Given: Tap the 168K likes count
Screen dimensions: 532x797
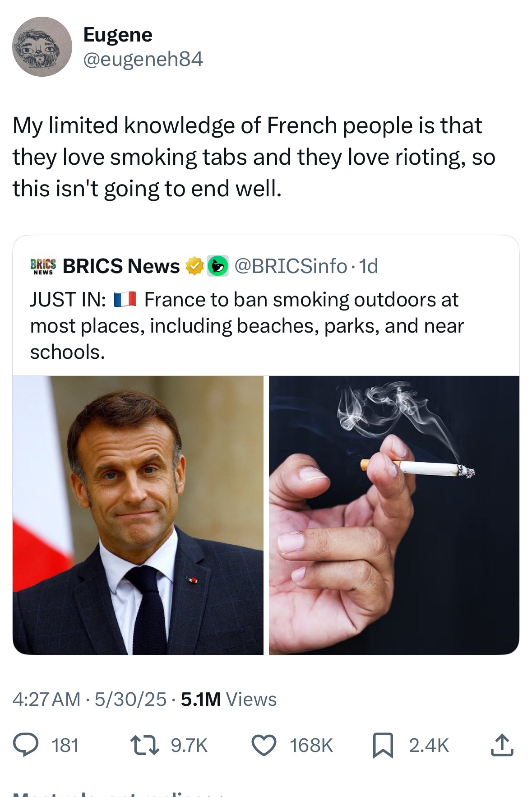Looking at the screenshot, I should [x=311, y=745].
